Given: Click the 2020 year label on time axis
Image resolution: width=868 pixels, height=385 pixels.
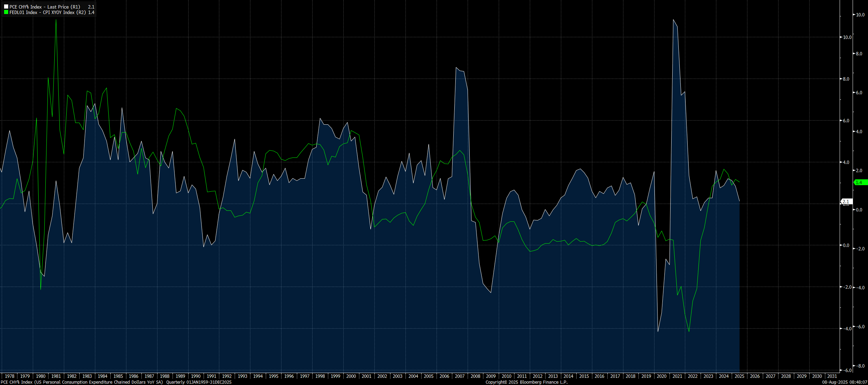Looking at the screenshot, I should pos(662,376).
